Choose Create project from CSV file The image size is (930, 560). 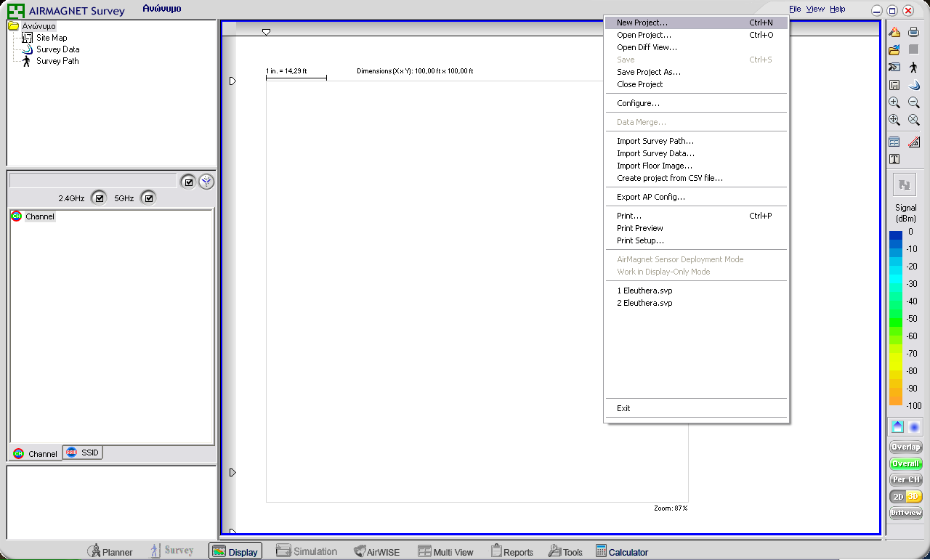696,178
